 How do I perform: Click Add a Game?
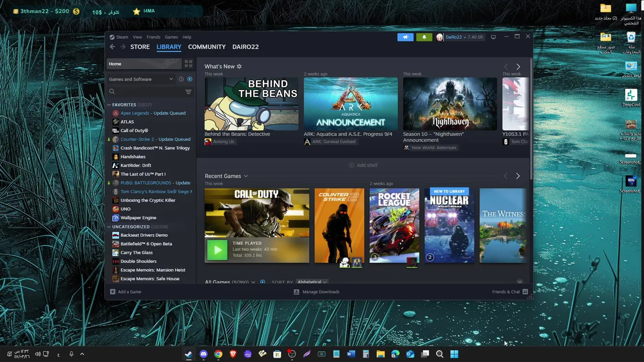[125, 292]
